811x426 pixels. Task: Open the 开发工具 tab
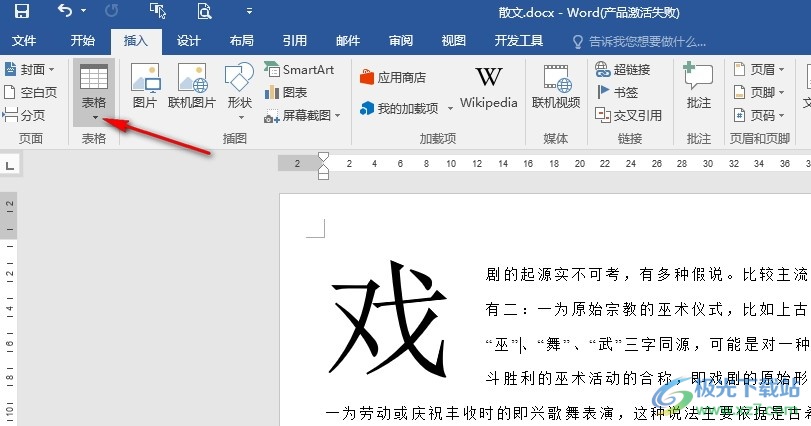coord(519,41)
